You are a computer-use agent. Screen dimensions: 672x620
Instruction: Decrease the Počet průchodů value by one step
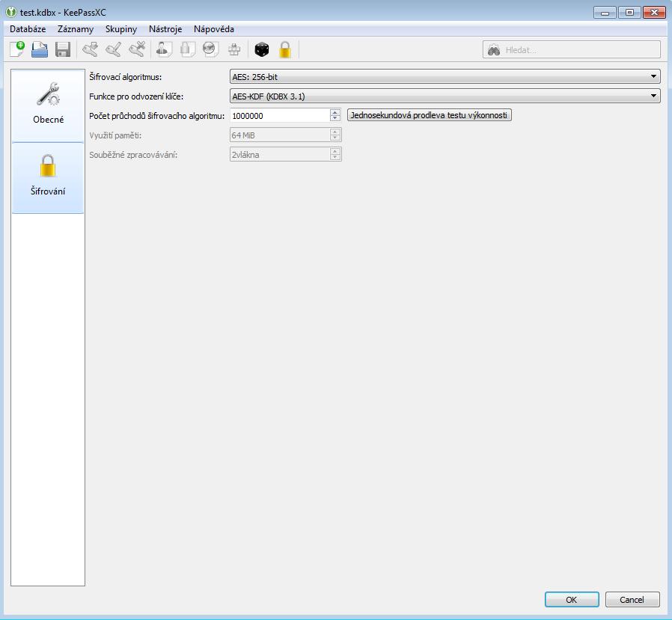coord(335,118)
